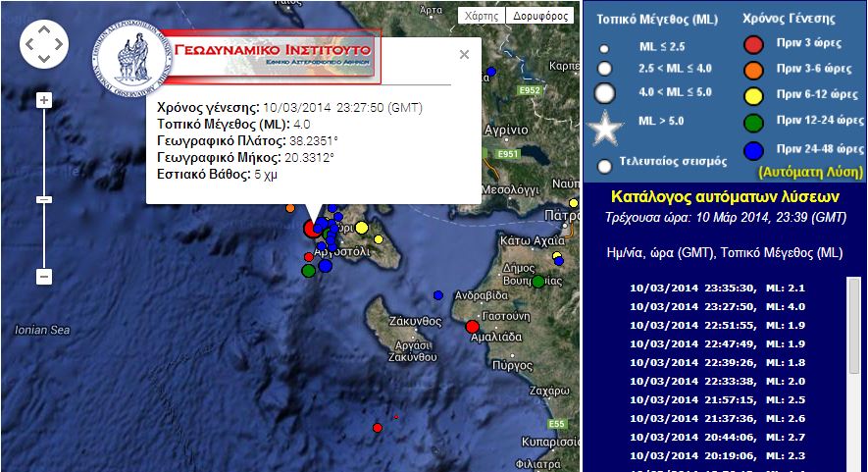Viewport: 868px width, 472px height.
Task: Click the red marker in southern sea
Action: tap(378, 428)
